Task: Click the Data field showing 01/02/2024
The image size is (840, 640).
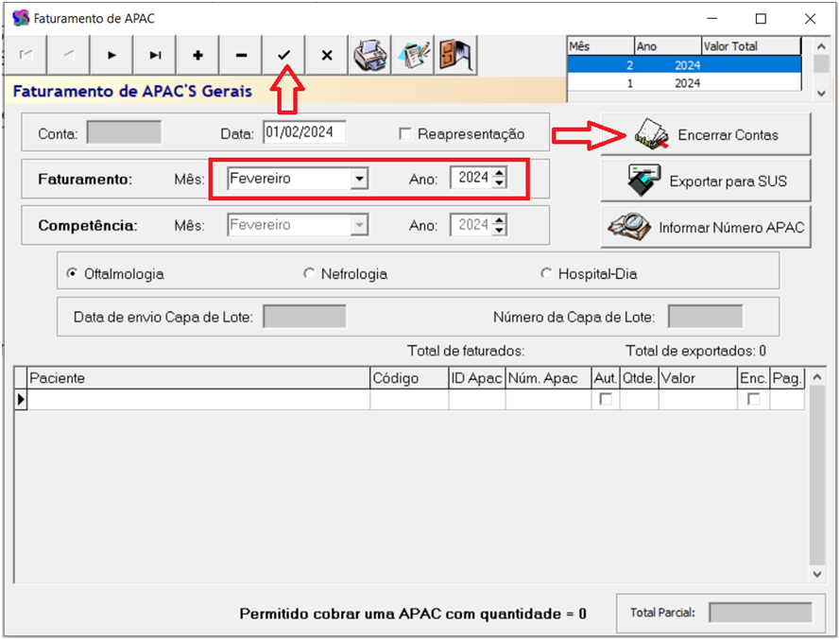Action: pos(304,132)
